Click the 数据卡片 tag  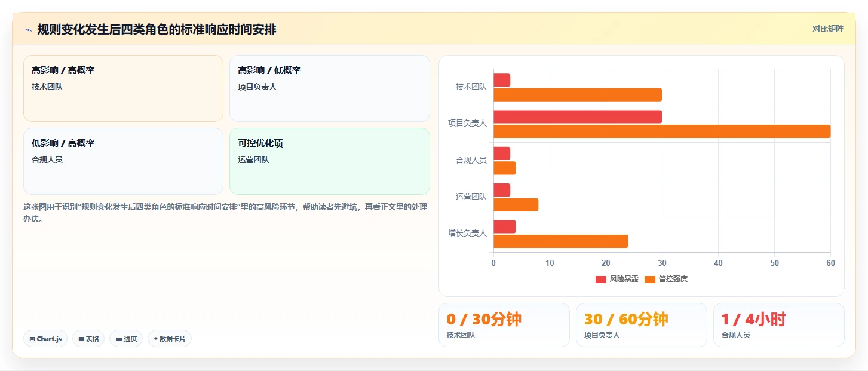click(x=170, y=339)
